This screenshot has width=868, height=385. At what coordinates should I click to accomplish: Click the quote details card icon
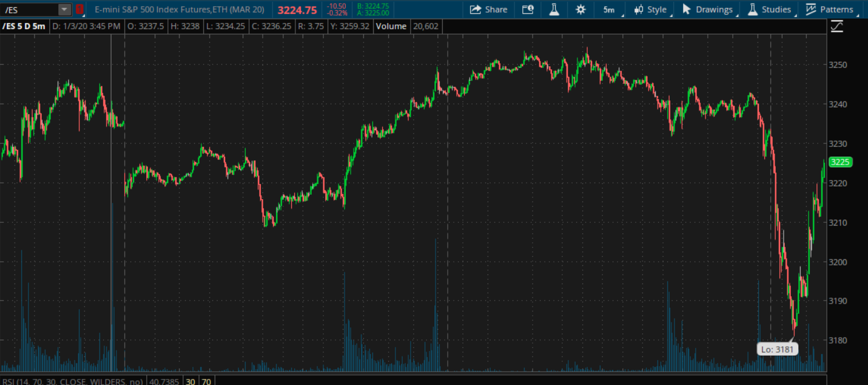point(528,9)
